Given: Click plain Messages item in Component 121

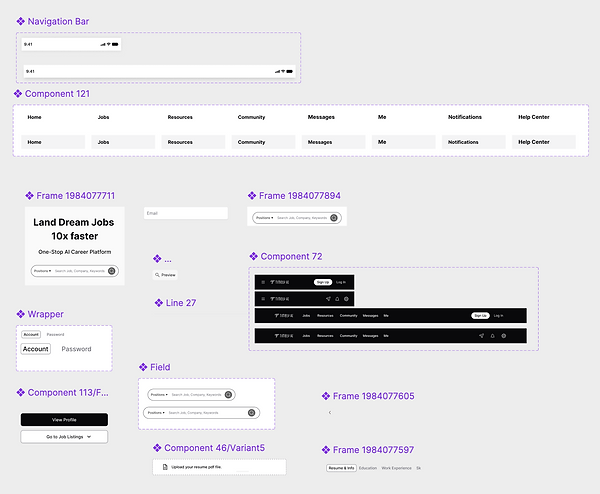Looking at the screenshot, I should 321,117.
